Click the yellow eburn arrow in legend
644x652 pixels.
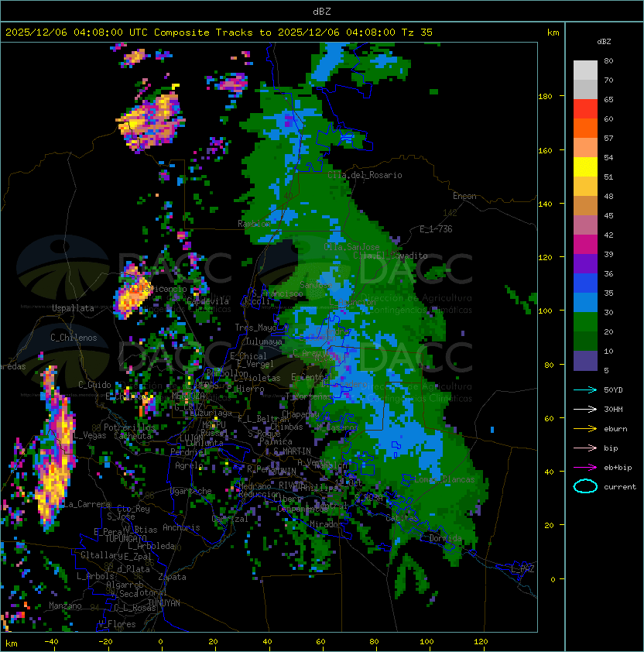[x=585, y=429]
